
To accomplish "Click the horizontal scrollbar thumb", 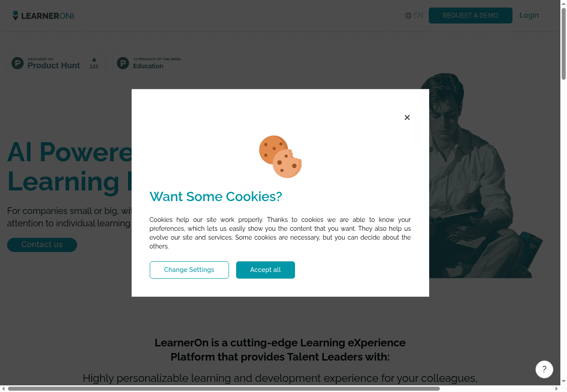I will click(x=224, y=388).
